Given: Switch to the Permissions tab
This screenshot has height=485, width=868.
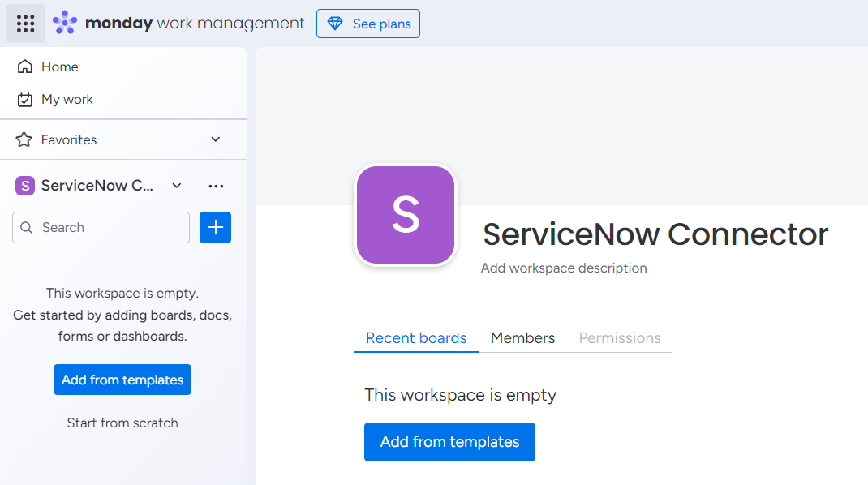Looking at the screenshot, I should [x=620, y=337].
